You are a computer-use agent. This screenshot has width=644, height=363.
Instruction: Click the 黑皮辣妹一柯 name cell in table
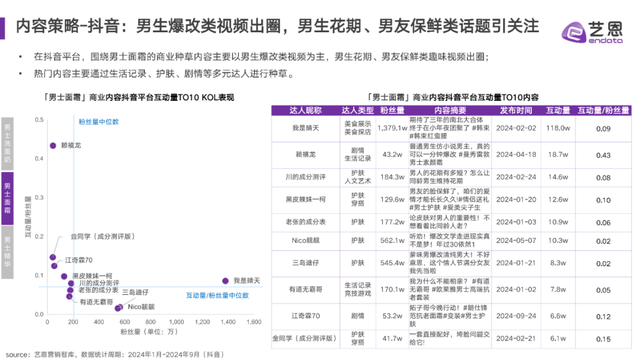[305, 199]
